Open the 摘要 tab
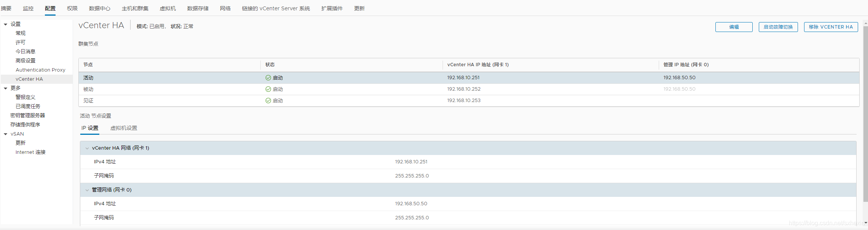This screenshot has width=868, height=230. (x=6, y=8)
